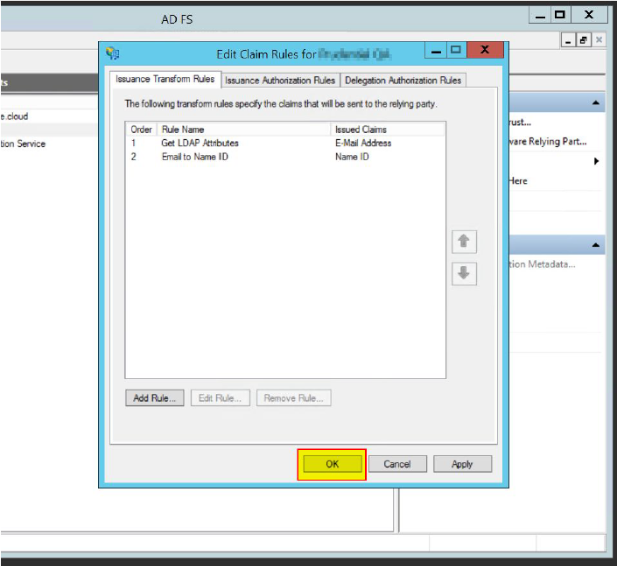Select the Issuance Transform Rules tab
Image resolution: width=617 pixels, height=566 pixels.
165,79
